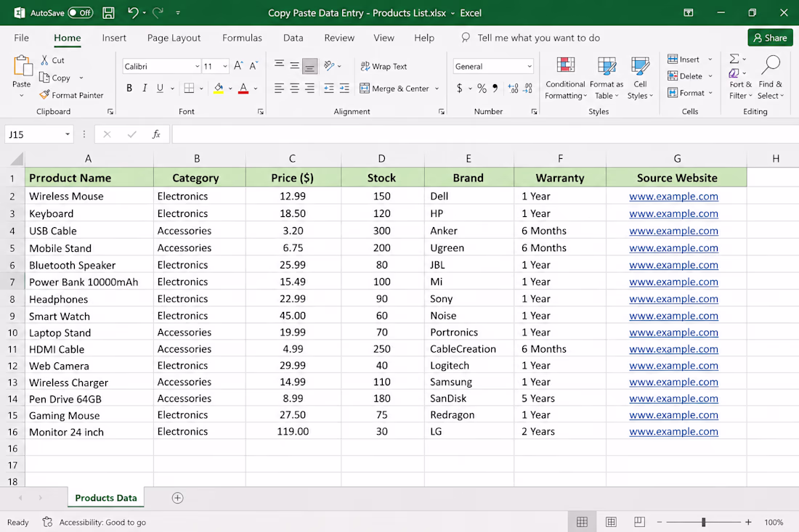The height and width of the screenshot is (532, 799).
Task: Open Find & Select magnifier
Action: [x=771, y=78]
